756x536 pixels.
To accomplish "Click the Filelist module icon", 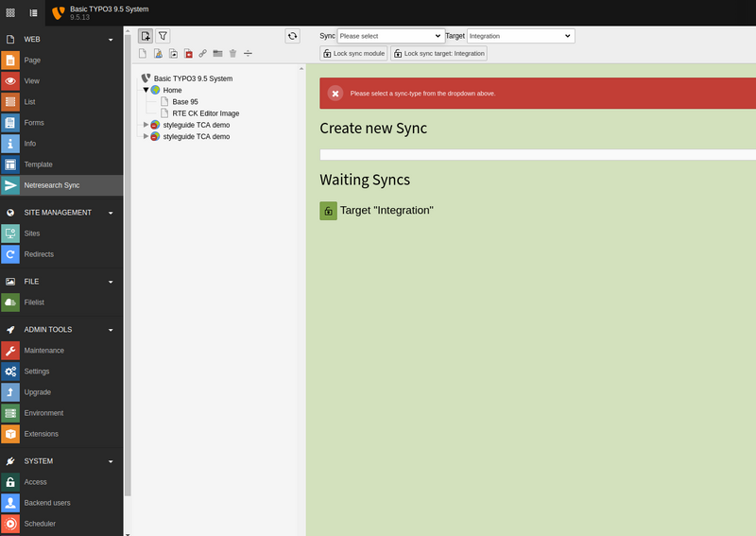I will click(10, 302).
